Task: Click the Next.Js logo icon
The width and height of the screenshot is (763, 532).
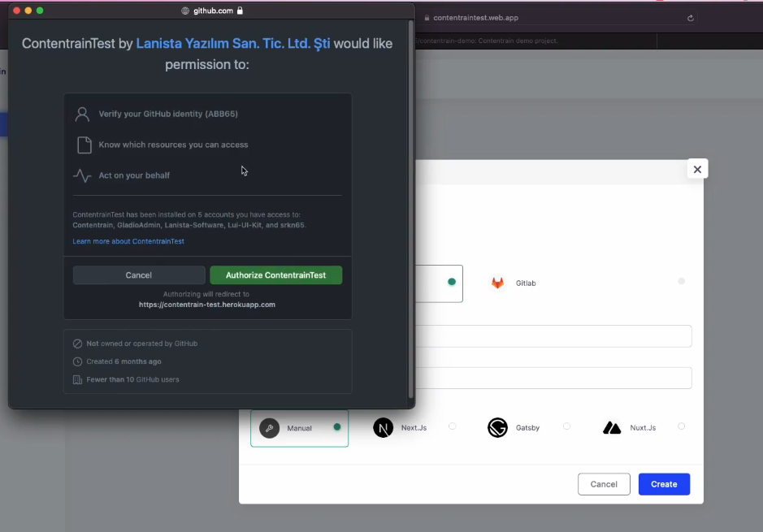Action: pos(383,428)
